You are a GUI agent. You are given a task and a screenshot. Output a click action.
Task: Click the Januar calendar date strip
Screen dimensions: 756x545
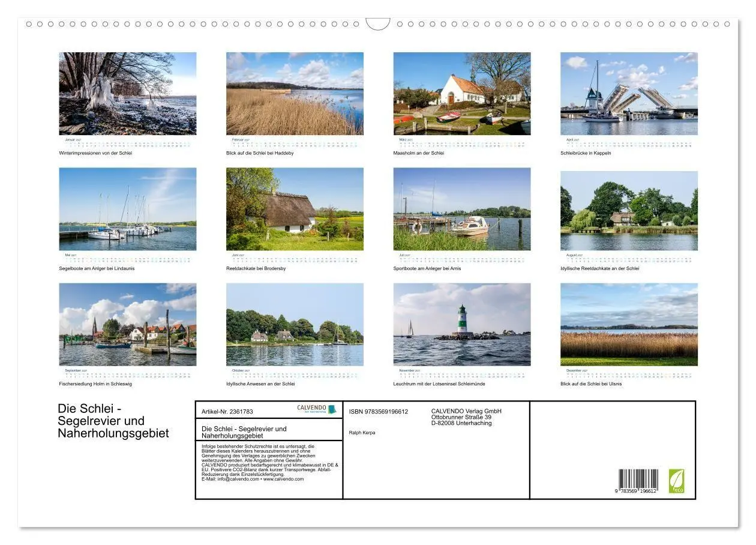pyautogui.click(x=128, y=143)
